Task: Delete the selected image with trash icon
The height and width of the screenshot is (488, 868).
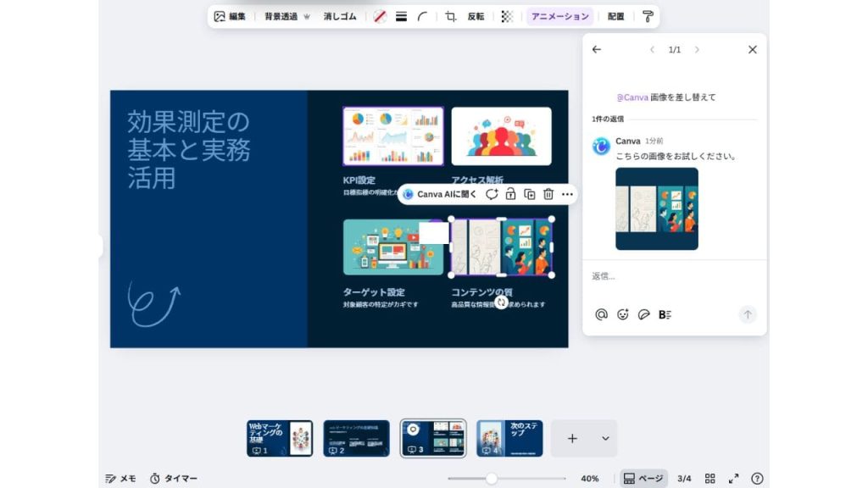Action: 548,194
